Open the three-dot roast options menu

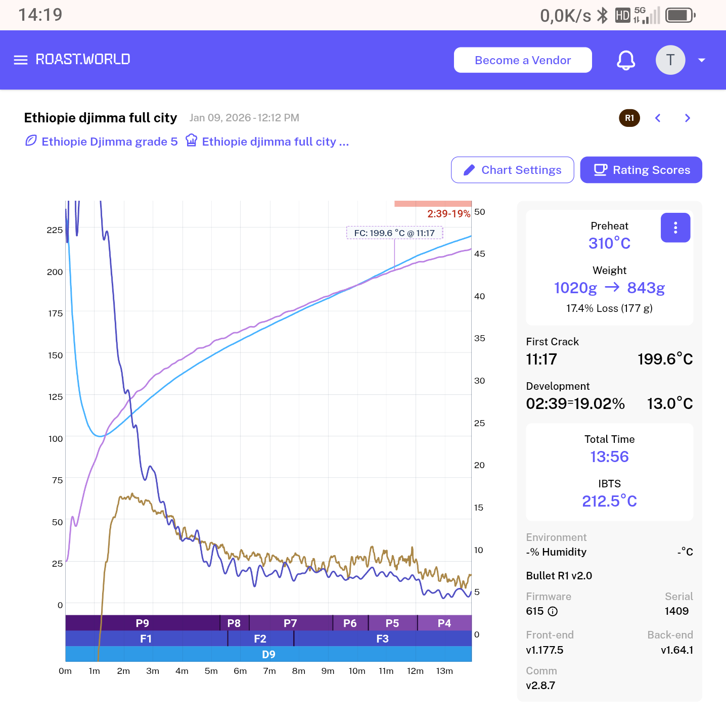click(675, 227)
